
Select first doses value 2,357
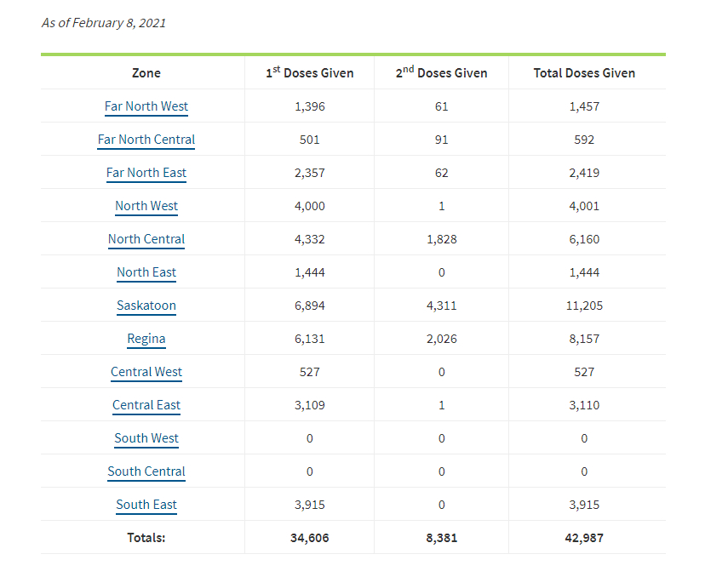[310, 173]
